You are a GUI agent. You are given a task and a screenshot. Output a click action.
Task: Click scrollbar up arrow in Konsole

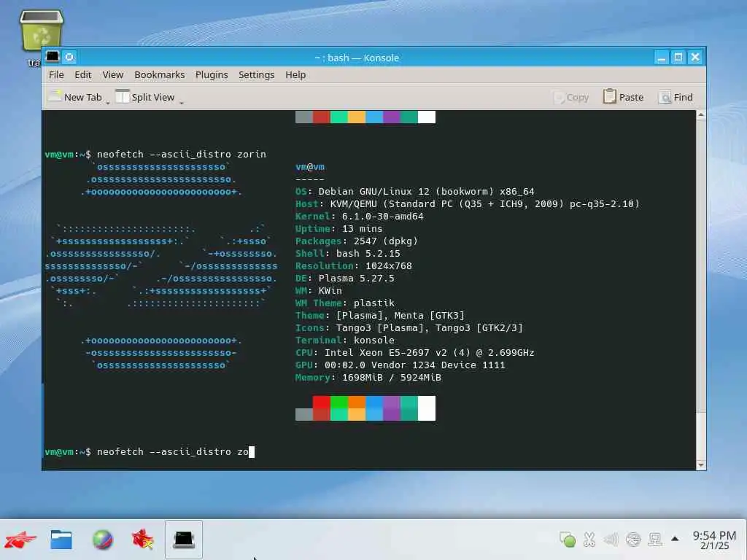tap(701, 114)
